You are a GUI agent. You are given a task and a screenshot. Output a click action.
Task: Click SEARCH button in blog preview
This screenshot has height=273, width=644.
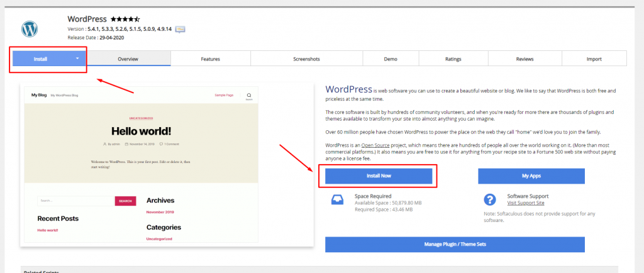click(x=125, y=201)
